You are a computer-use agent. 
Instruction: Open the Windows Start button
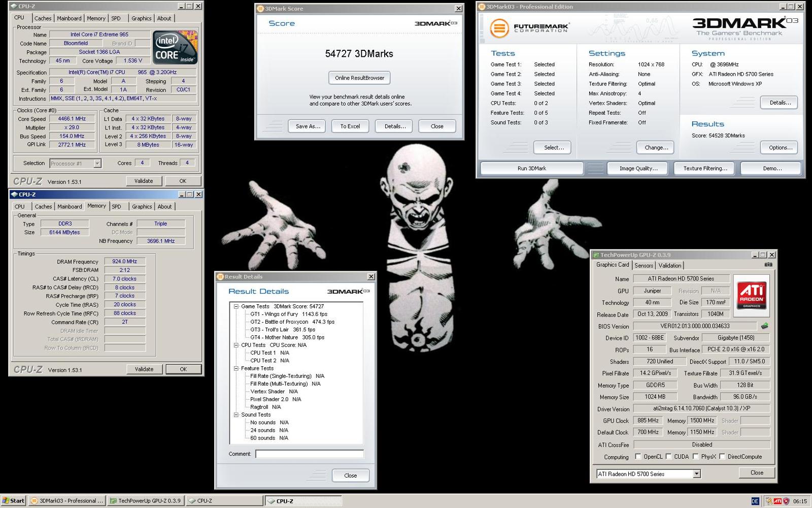click(13, 501)
